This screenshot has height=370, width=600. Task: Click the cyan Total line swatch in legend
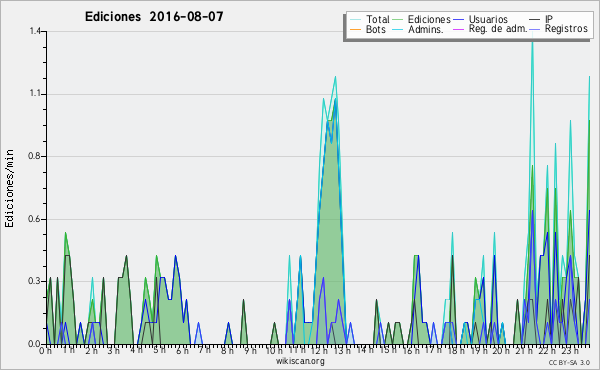355,20
